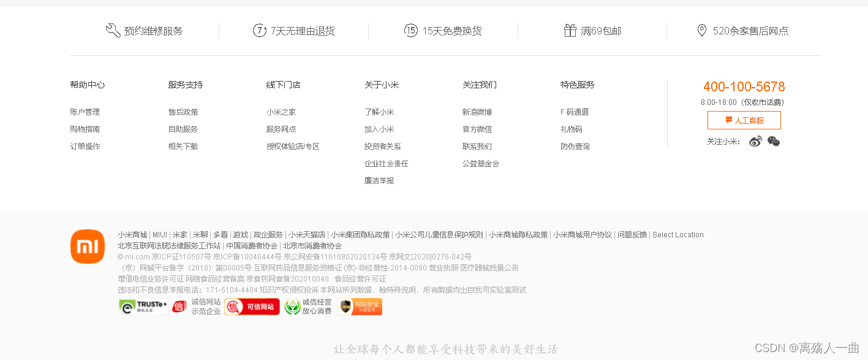Open 7天无理由退货 link

303,31
